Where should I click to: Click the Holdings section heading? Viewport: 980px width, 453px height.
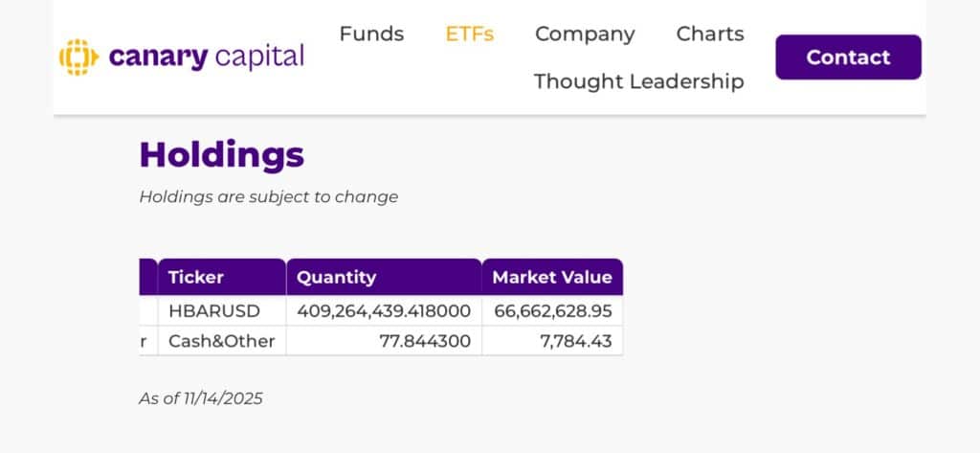pos(221,154)
